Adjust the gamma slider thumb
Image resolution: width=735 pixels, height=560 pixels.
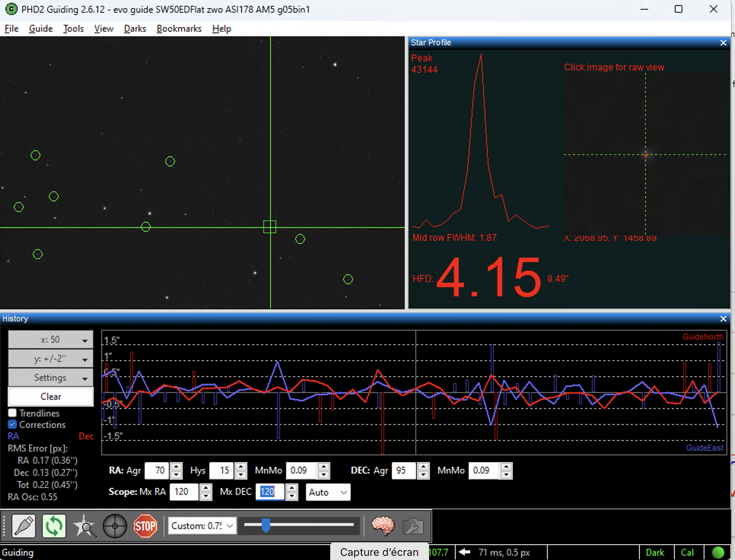[266, 525]
